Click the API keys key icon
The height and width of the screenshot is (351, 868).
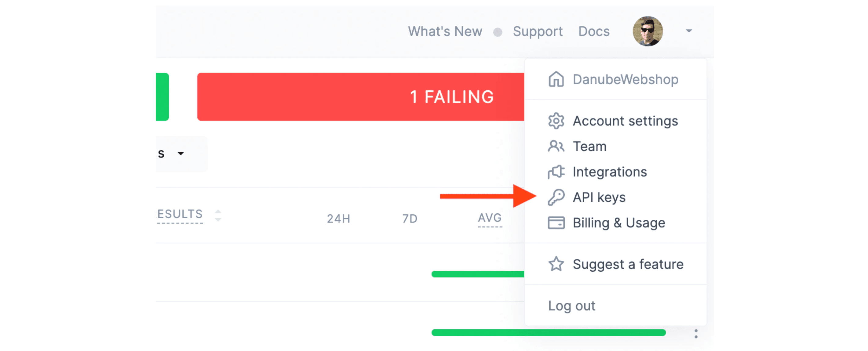click(x=556, y=197)
